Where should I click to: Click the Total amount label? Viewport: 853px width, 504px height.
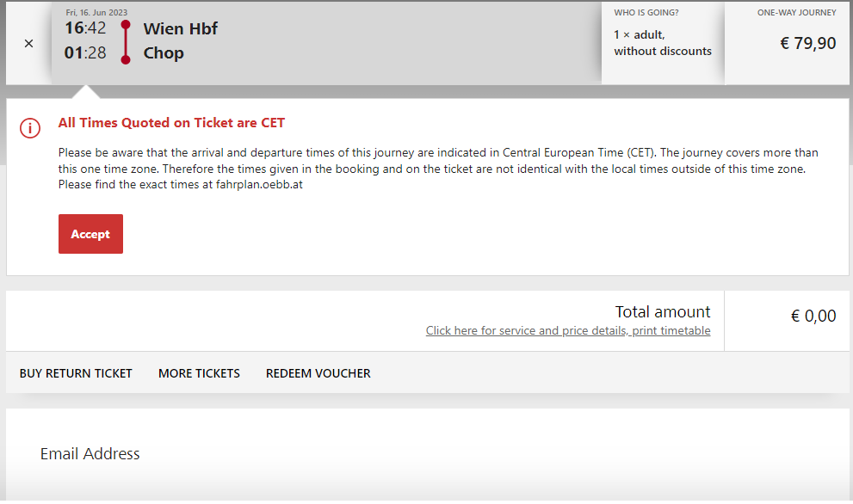click(662, 311)
